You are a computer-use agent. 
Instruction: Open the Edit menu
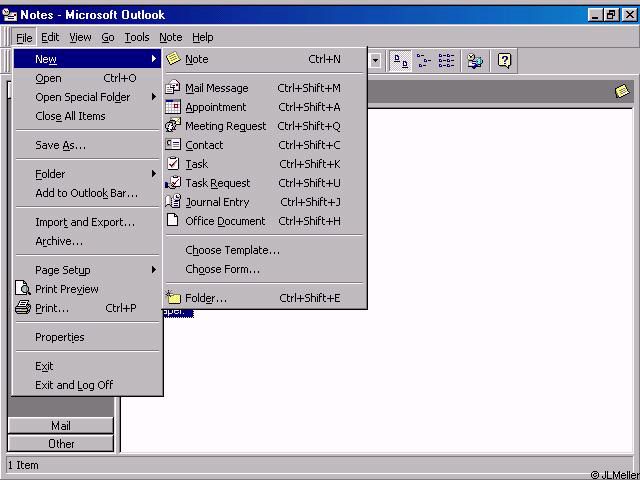50,38
